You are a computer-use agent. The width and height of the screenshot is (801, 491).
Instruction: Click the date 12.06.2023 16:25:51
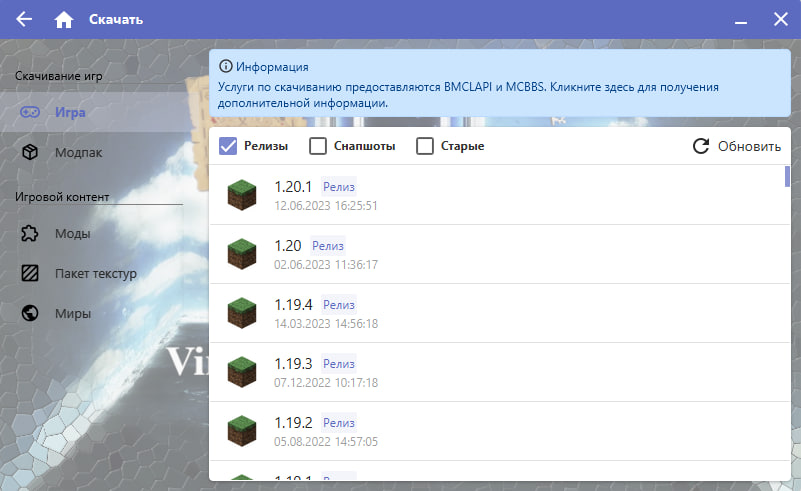point(326,206)
